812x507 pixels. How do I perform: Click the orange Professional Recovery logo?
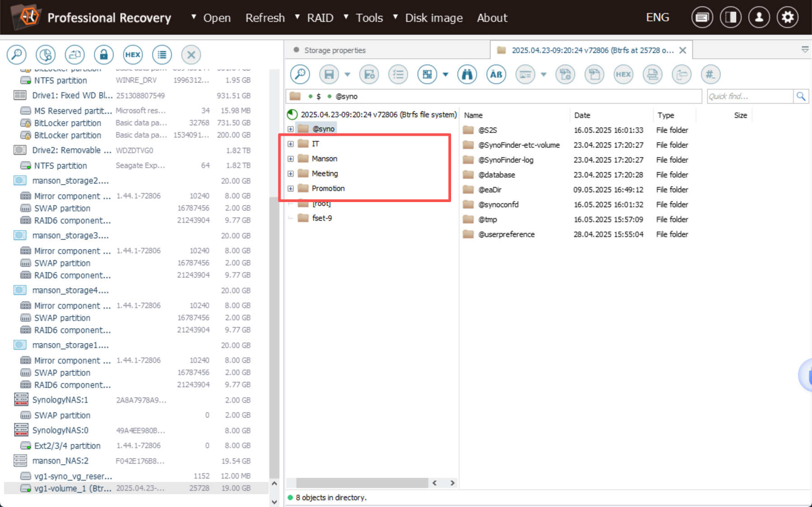26,17
